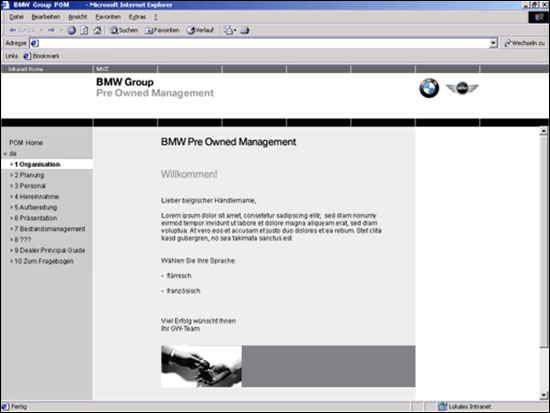
Task: Open the Favoriten menu in menu bar
Action: tap(108, 17)
